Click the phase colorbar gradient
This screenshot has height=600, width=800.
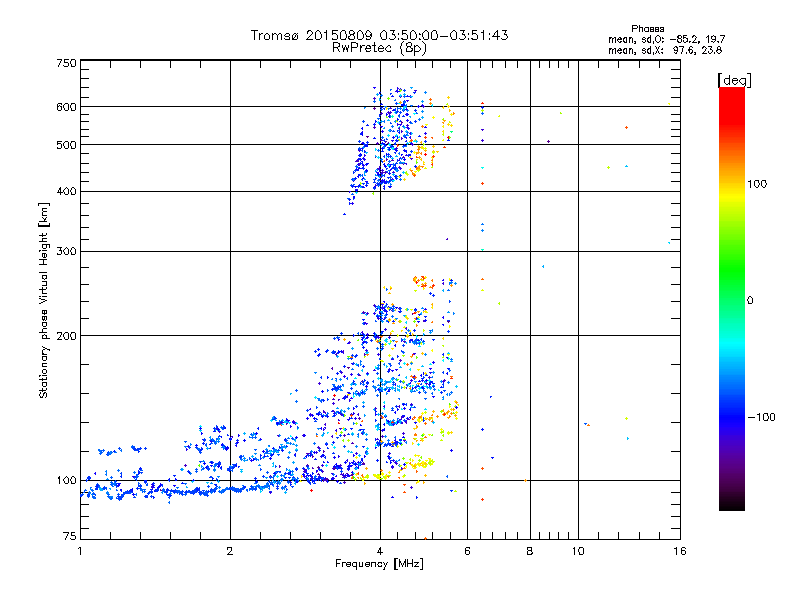[x=732, y=298]
